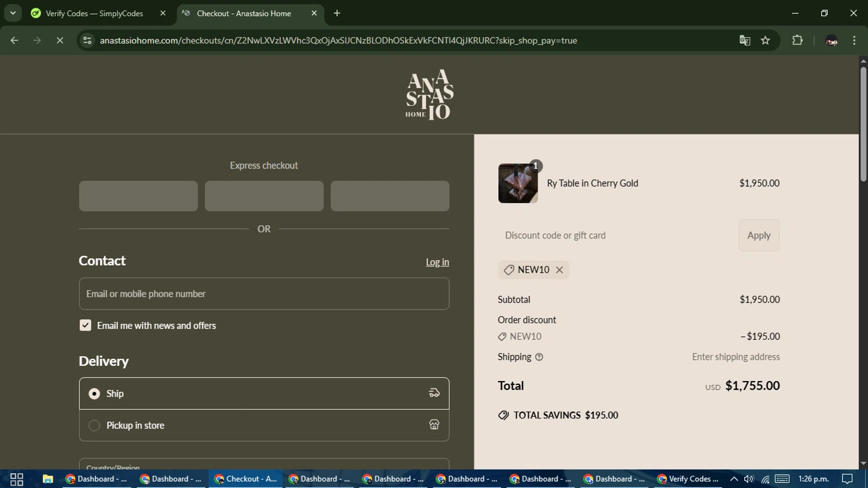Click the page vertical scrollbar thumb
This screenshot has height=488, width=868.
coord(863,124)
